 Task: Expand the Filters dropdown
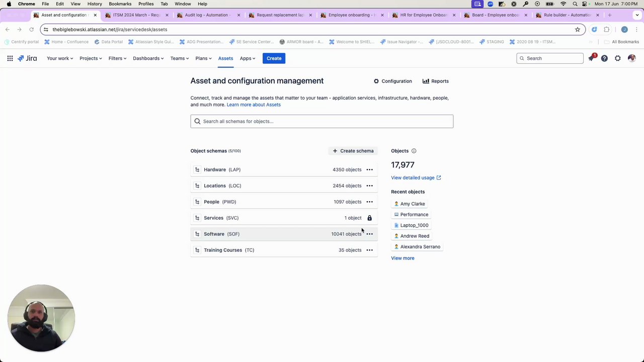coord(117,58)
